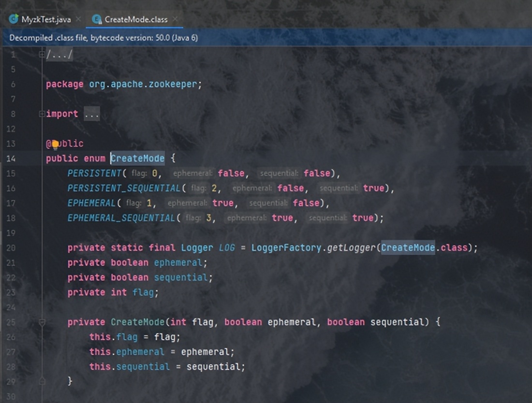Click the LOG field name

[x=227, y=248]
